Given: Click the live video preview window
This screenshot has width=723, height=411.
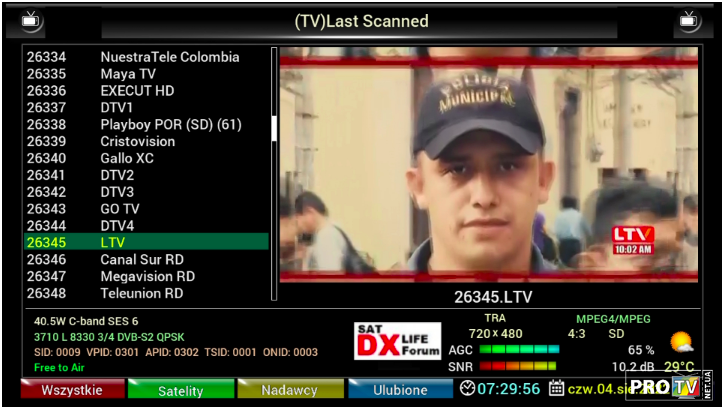Looking at the screenshot, I should [x=488, y=165].
